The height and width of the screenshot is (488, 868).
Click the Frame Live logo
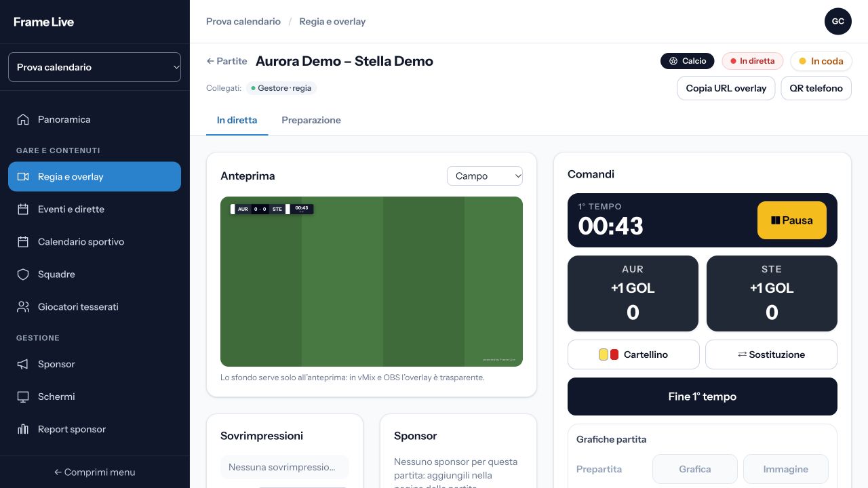point(44,22)
